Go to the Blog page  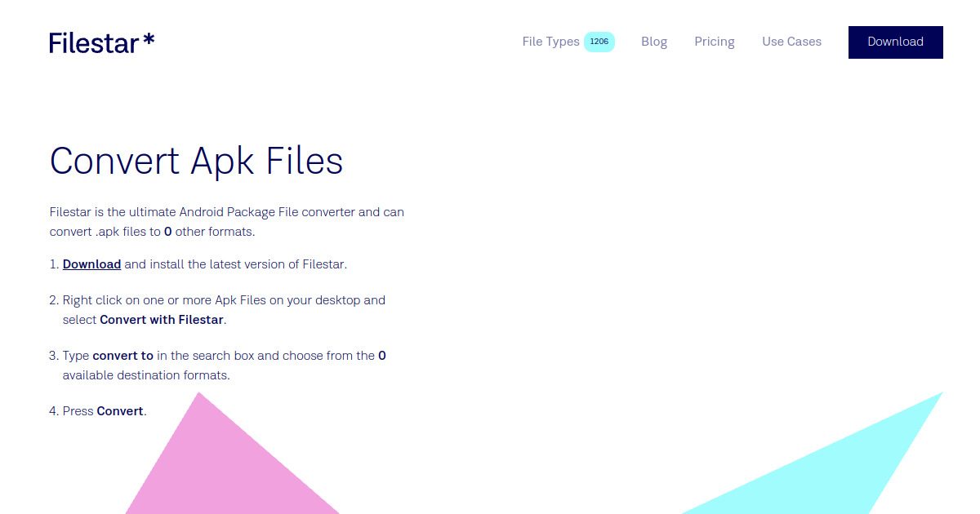click(x=654, y=42)
